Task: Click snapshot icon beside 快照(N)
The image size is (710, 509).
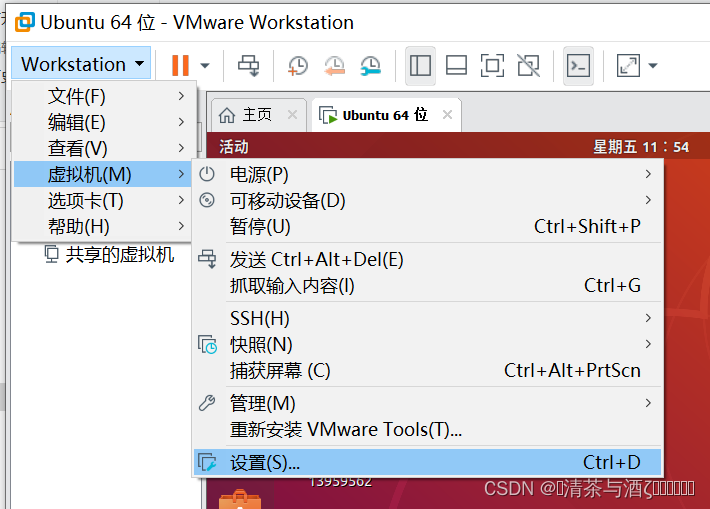Action: point(207,344)
